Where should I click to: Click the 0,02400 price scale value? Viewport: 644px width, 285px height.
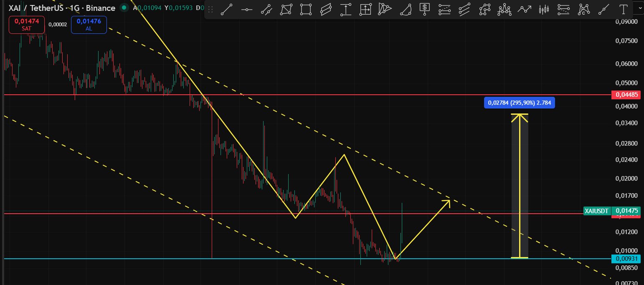tap(626, 160)
